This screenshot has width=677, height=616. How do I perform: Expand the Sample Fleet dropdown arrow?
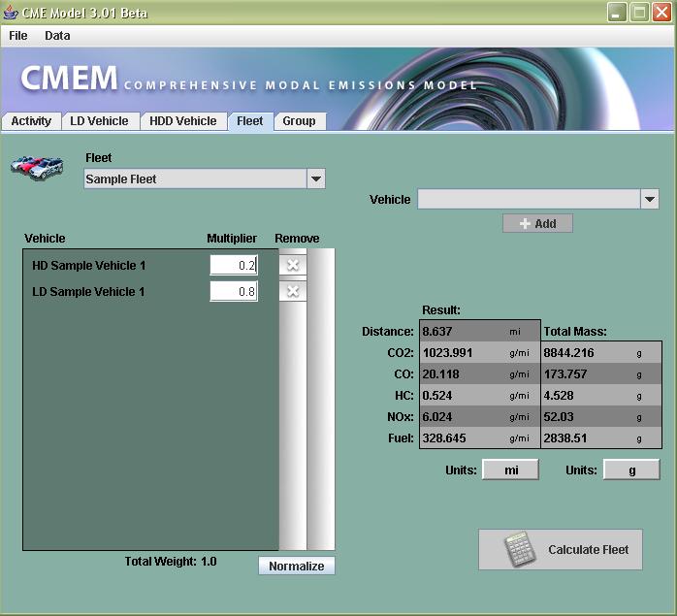coord(315,178)
